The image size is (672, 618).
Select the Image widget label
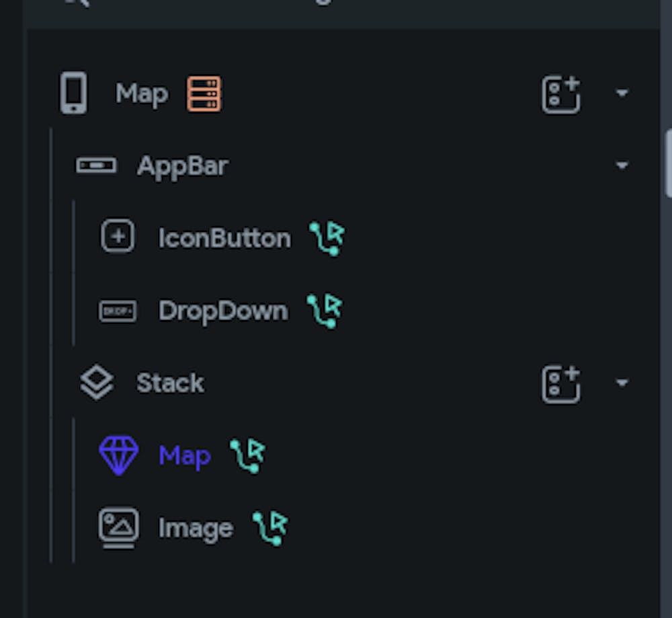196,528
